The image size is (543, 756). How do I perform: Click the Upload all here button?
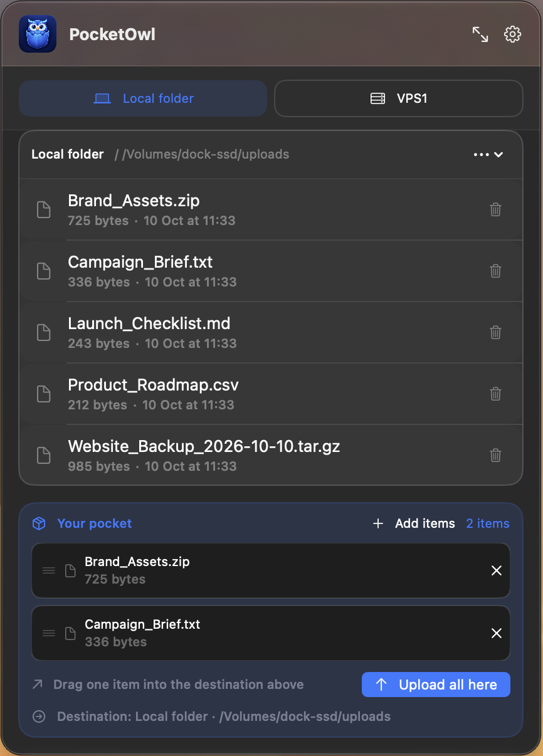pyautogui.click(x=436, y=685)
